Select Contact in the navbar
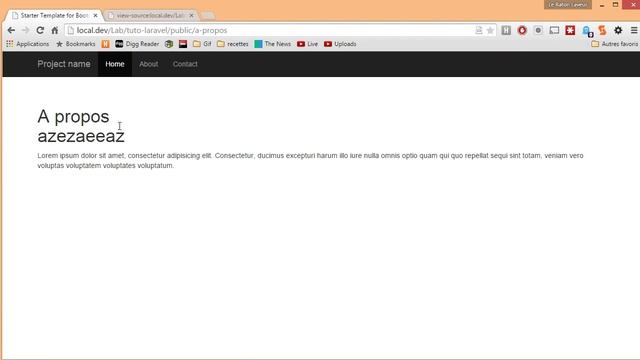This screenshot has width=640, height=360. pos(185,64)
